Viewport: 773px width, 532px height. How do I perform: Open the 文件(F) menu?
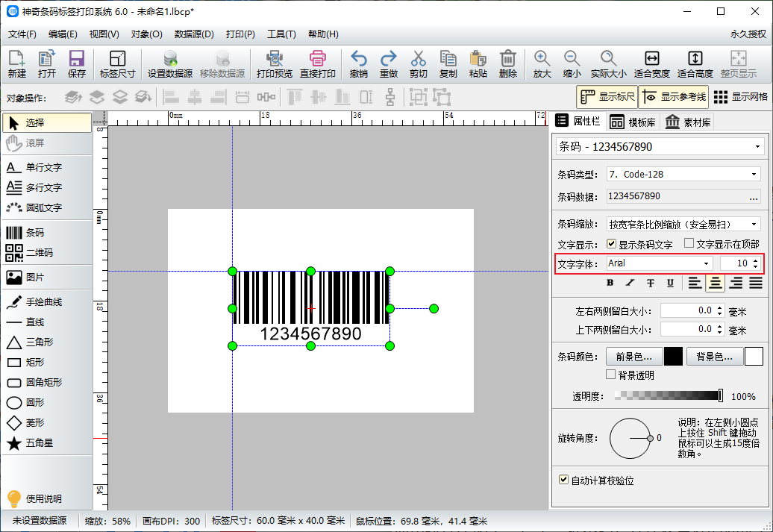pyautogui.click(x=22, y=34)
